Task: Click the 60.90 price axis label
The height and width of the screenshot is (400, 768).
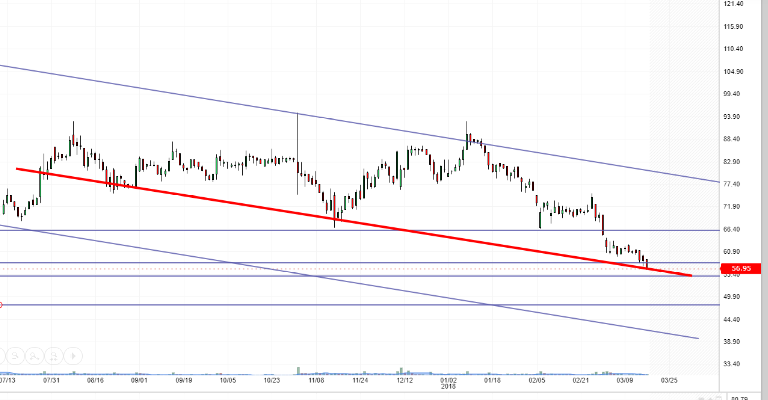Action: pos(732,252)
